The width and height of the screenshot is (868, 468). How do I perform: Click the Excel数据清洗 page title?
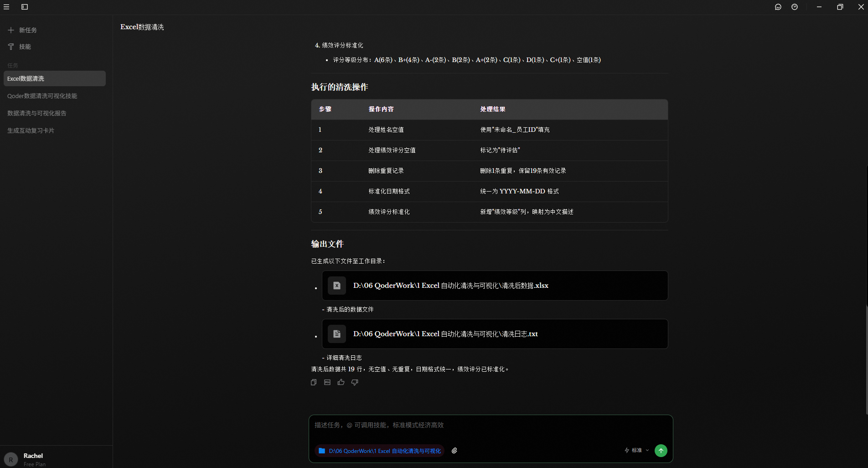[142, 27]
